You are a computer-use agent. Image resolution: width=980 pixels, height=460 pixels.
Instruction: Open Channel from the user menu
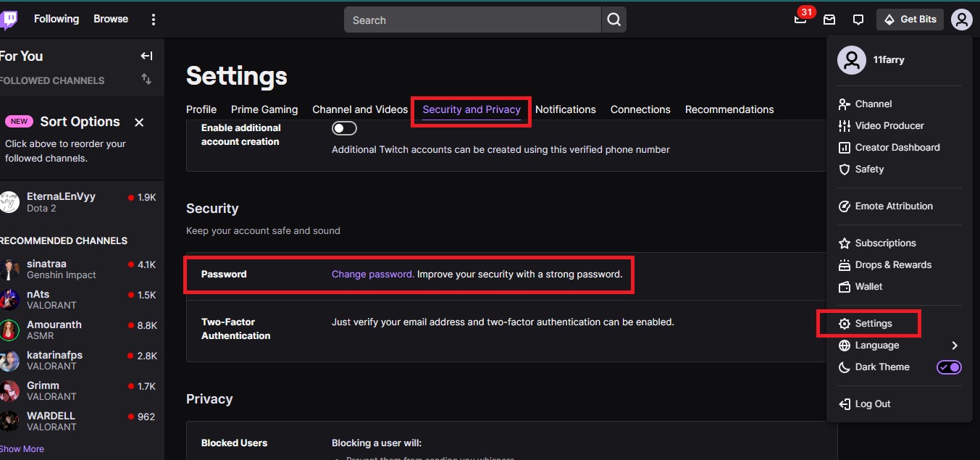point(900,104)
